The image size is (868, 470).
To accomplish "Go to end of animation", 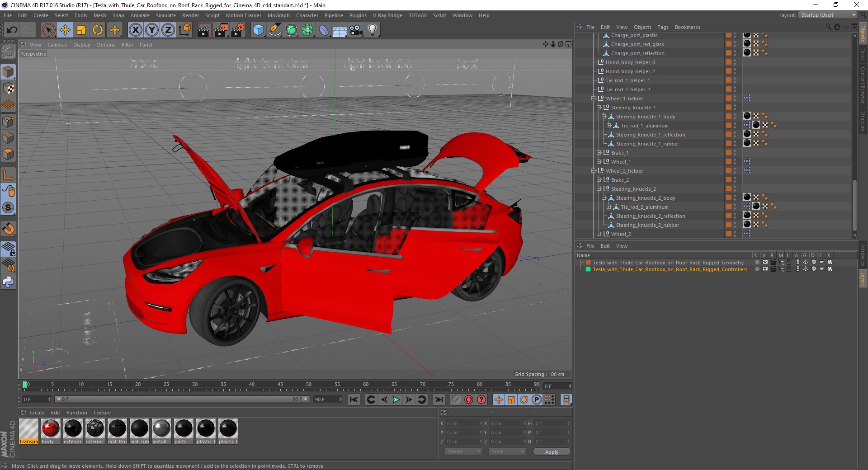I will [439, 399].
